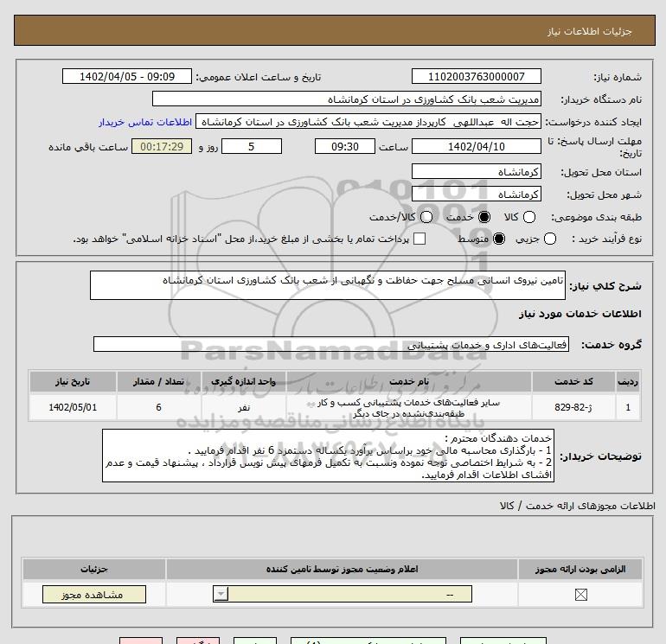Click the general need description text box
The width and height of the screenshot is (666, 644).
pos(328,285)
